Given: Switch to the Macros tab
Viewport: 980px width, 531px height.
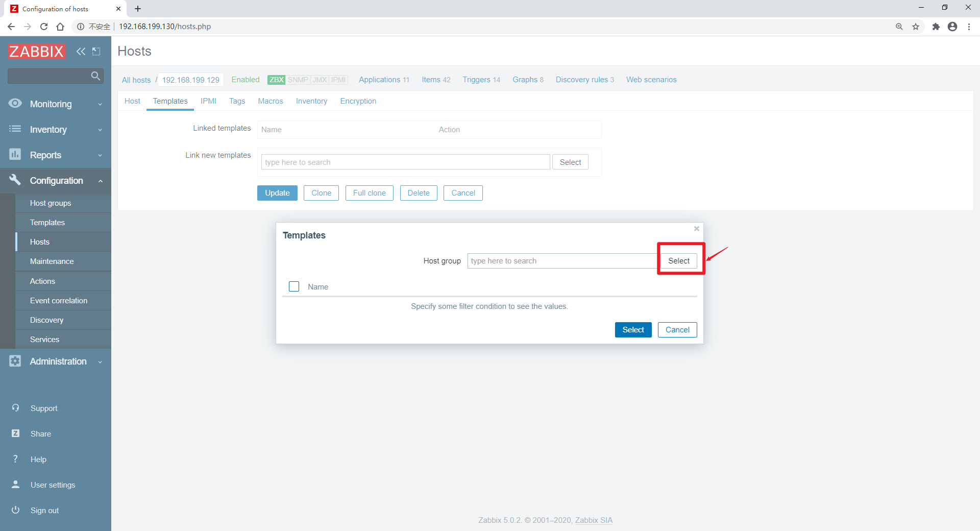Looking at the screenshot, I should pyautogui.click(x=271, y=101).
